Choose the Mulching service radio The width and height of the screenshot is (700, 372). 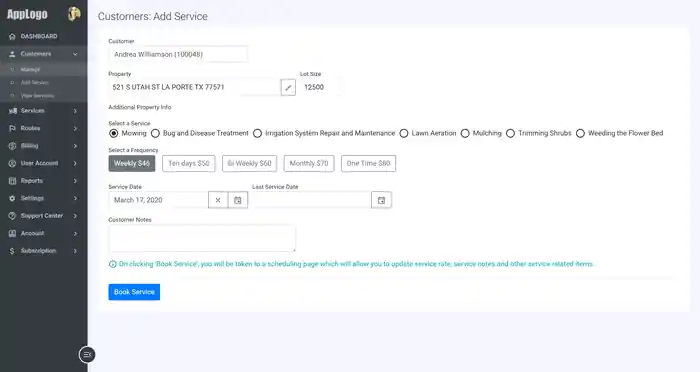[465, 133]
